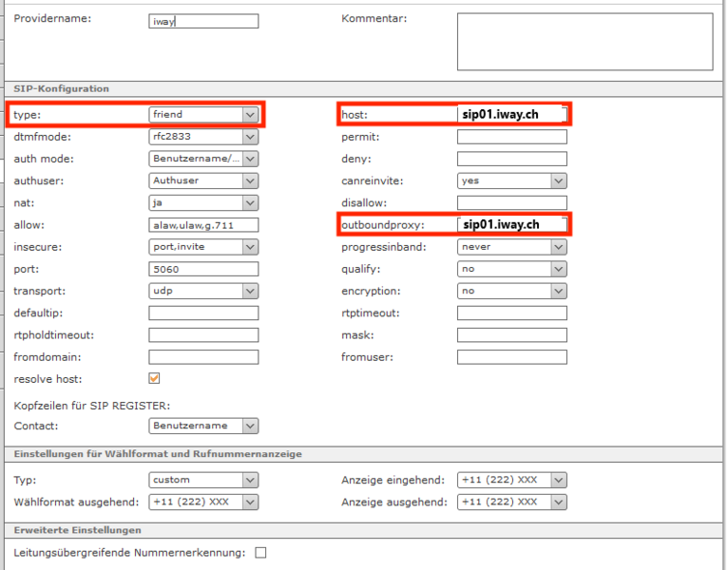The height and width of the screenshot is (570, 728).
Task: Click the rtptimeout input field
Action: [x=512, y=313]
